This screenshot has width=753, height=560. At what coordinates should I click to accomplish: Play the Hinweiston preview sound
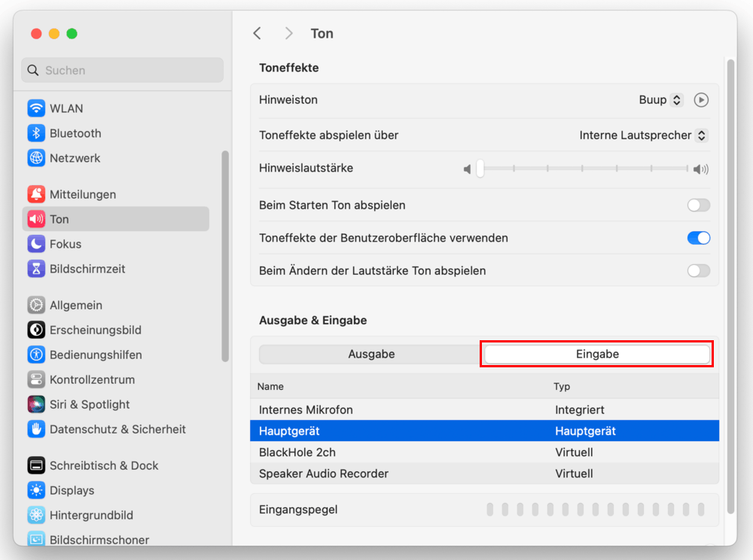[x=701, y=100]
